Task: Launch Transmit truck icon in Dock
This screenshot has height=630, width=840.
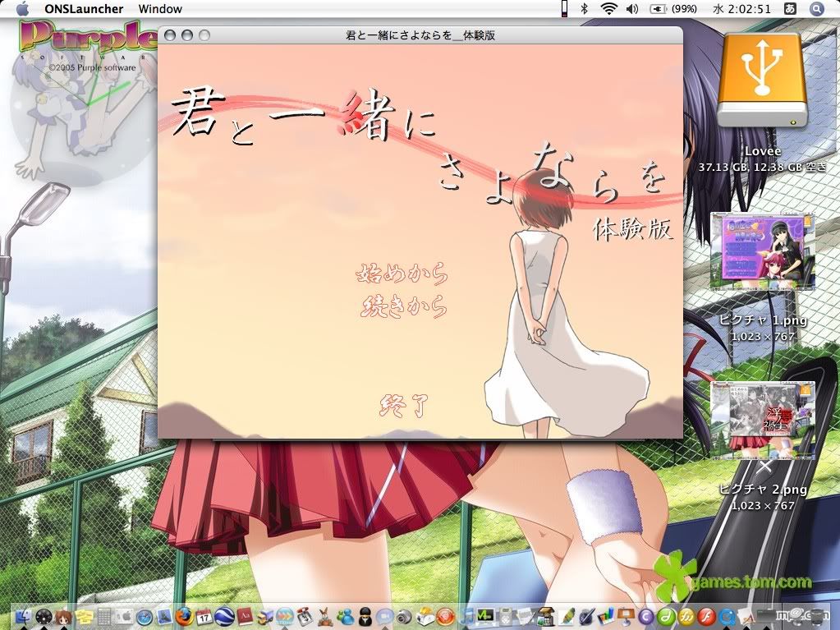Action: point(265,617)
